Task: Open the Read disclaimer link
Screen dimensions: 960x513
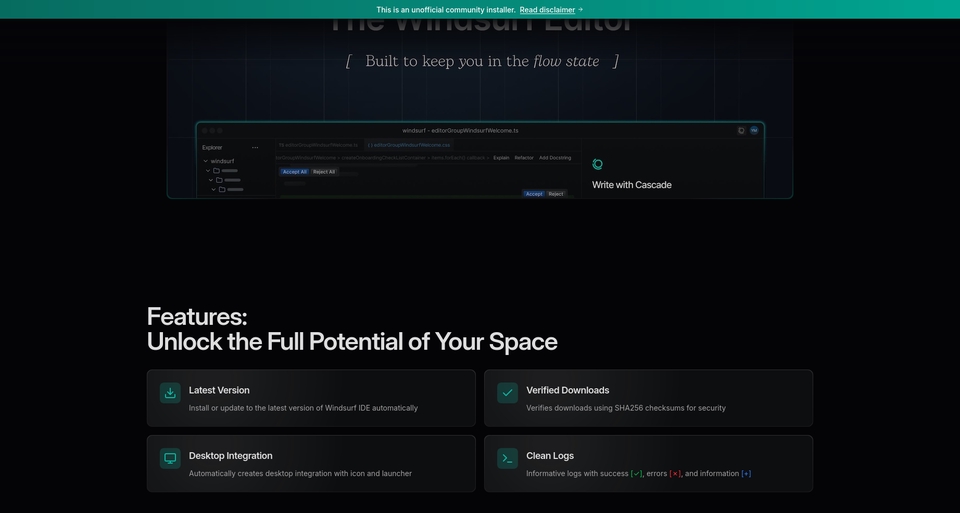Action: [547, 10]
